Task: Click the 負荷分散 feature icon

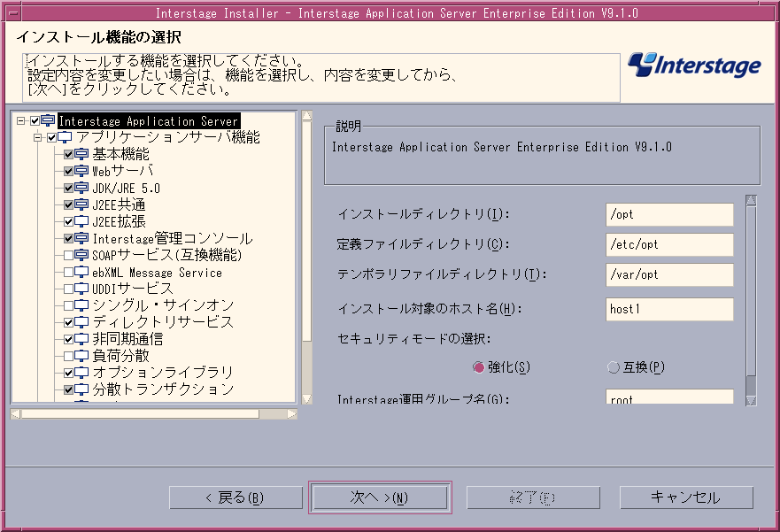Action: click(81, 356)
